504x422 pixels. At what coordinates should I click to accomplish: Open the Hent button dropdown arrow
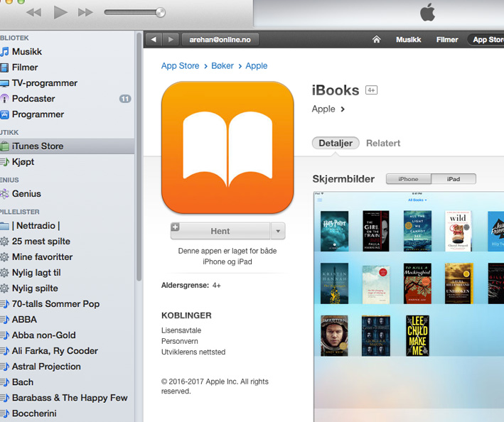tap(278, 231)
